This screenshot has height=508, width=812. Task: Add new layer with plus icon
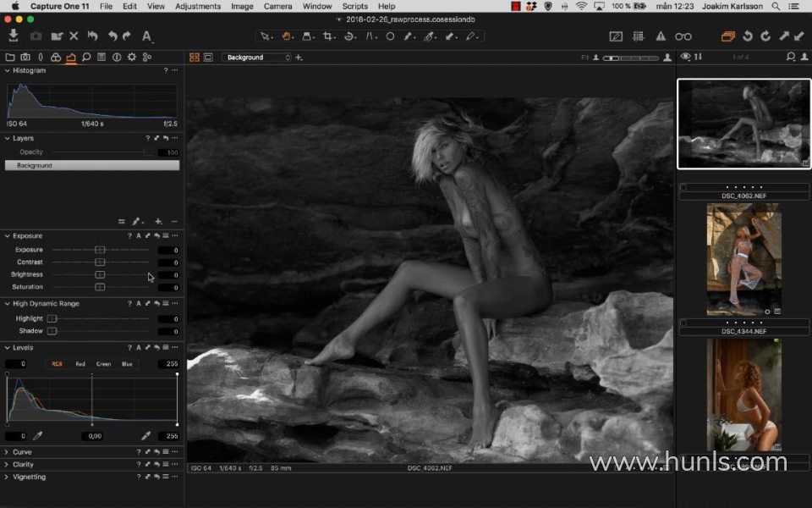(158, 221)
